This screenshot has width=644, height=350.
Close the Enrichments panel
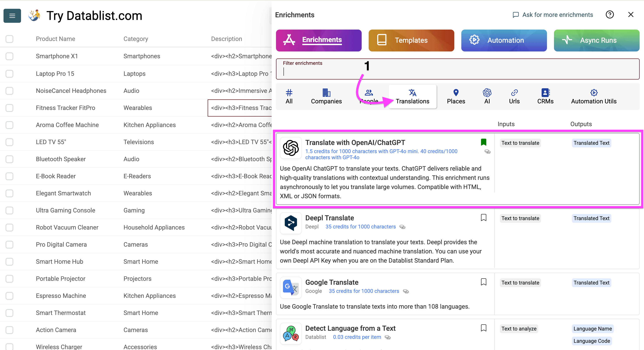630,15
